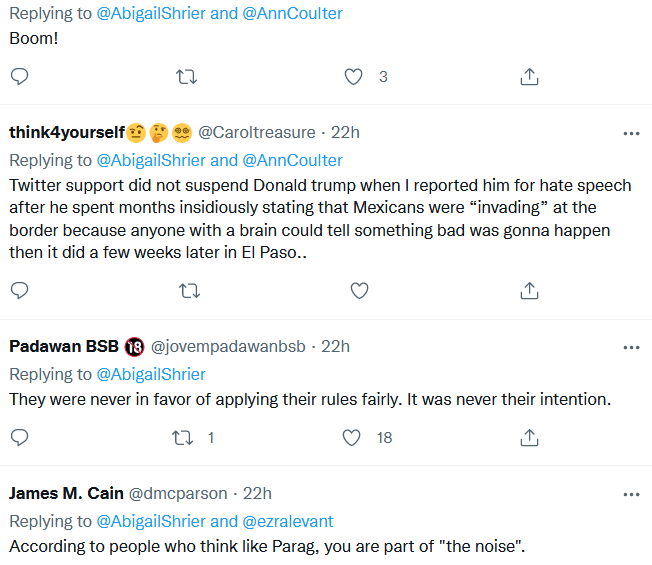The image size is (652, 565).
Task: Share Padawan BSB's tweet about rules
Action: coord(529,438)
